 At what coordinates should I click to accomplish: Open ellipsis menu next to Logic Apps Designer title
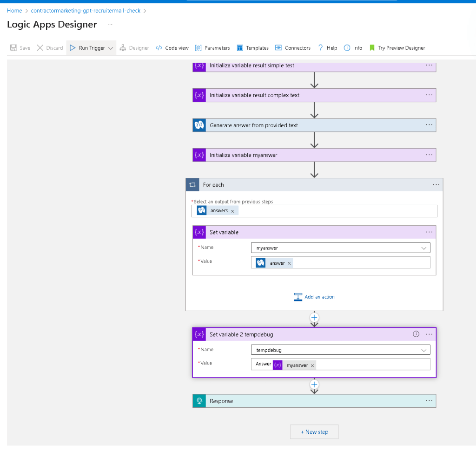point(110,24)
